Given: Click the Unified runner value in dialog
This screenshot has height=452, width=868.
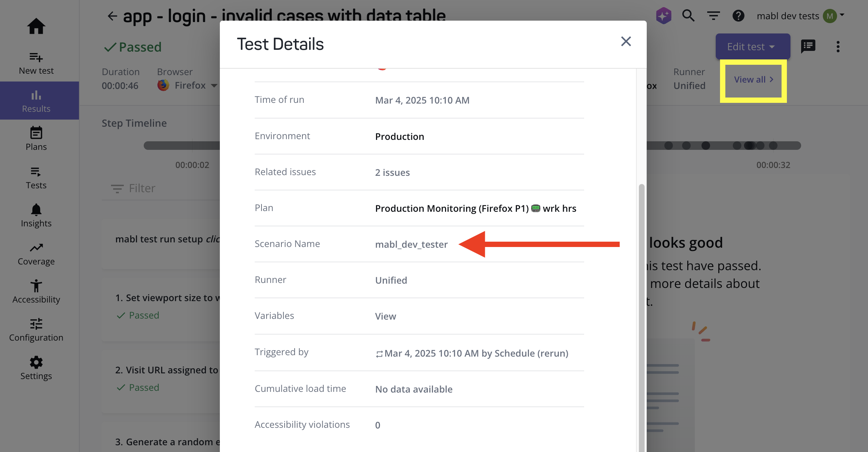Looking at the screenshot, I should pyautogui.click(x=391, y=280).
